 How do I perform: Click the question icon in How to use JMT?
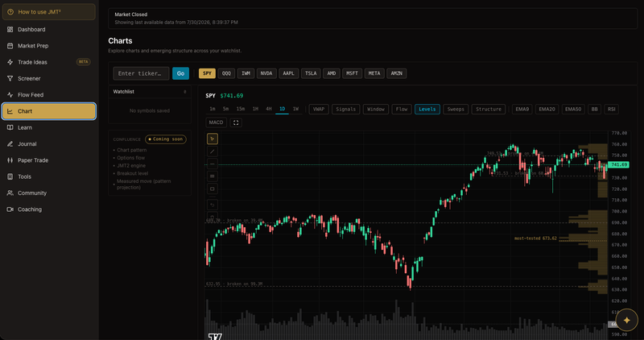[10, 12]
